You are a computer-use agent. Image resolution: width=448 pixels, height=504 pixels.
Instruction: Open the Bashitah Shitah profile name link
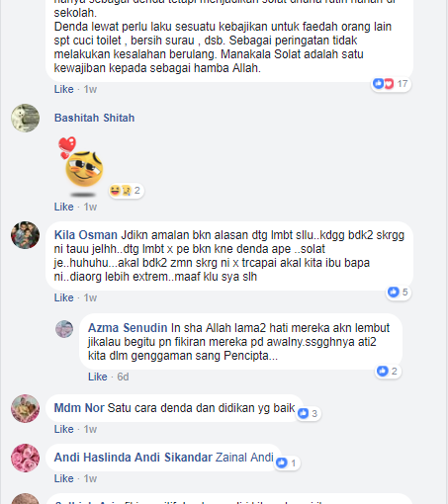94,118
